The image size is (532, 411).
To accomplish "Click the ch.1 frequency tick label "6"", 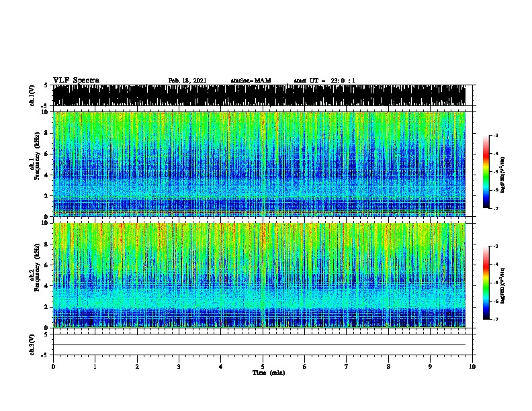I will [46, 154].
